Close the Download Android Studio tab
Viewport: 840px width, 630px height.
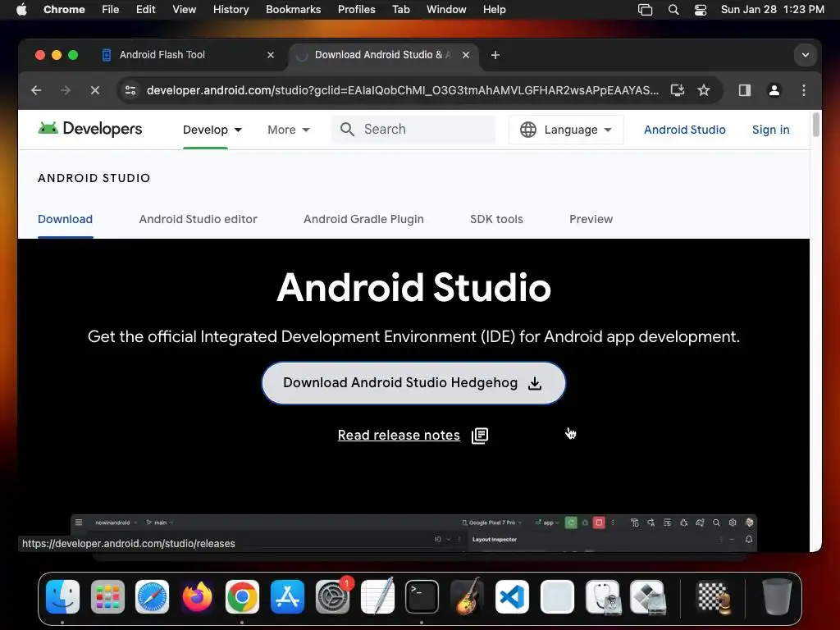(466, 55)
